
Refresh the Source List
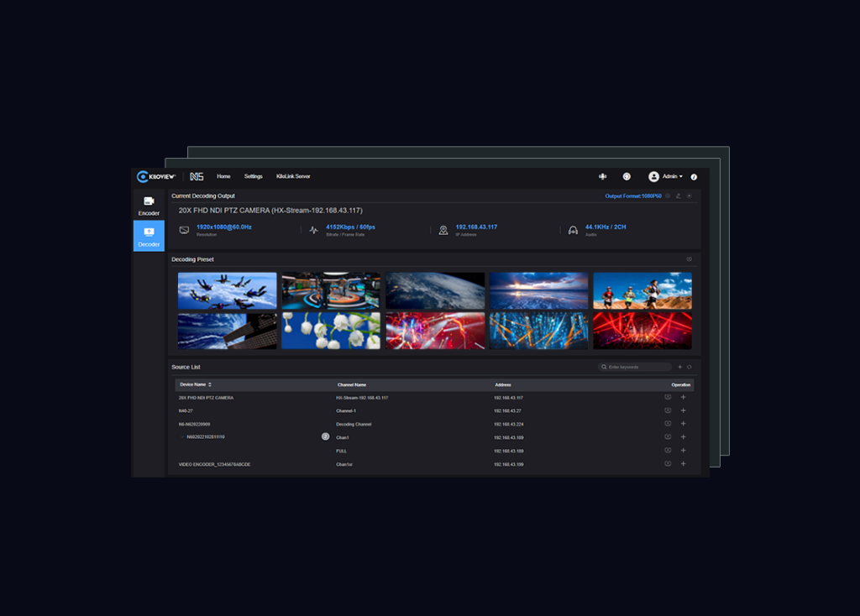[690, 367]
